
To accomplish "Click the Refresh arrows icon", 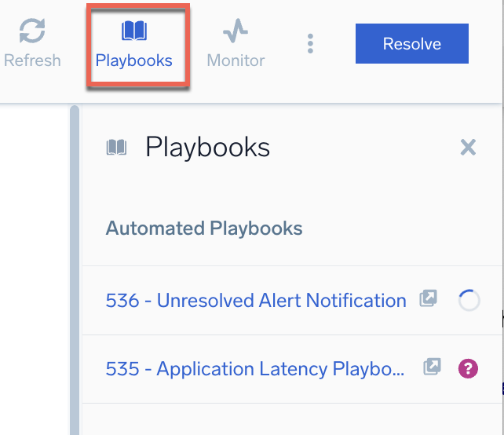I will click(32, 31).
